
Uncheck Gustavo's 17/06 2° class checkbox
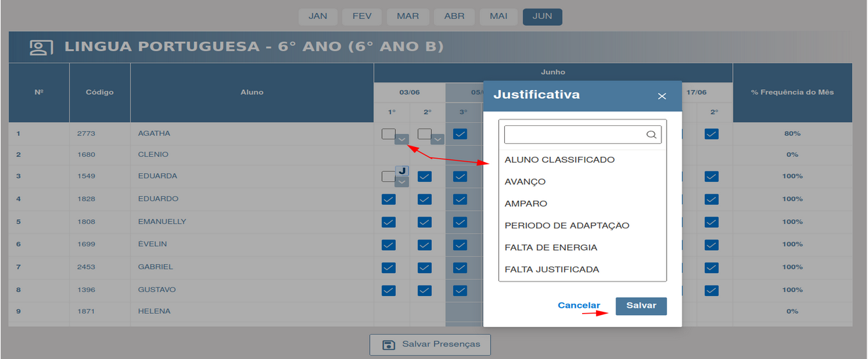tap(712, 290)
